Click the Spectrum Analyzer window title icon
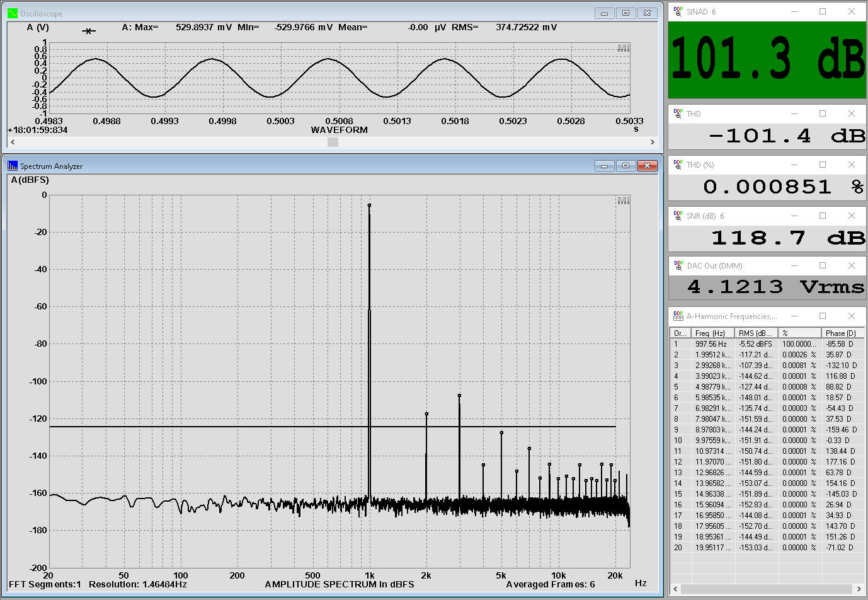This screenshot has height=600, width=868. click(x=13, y=166)
